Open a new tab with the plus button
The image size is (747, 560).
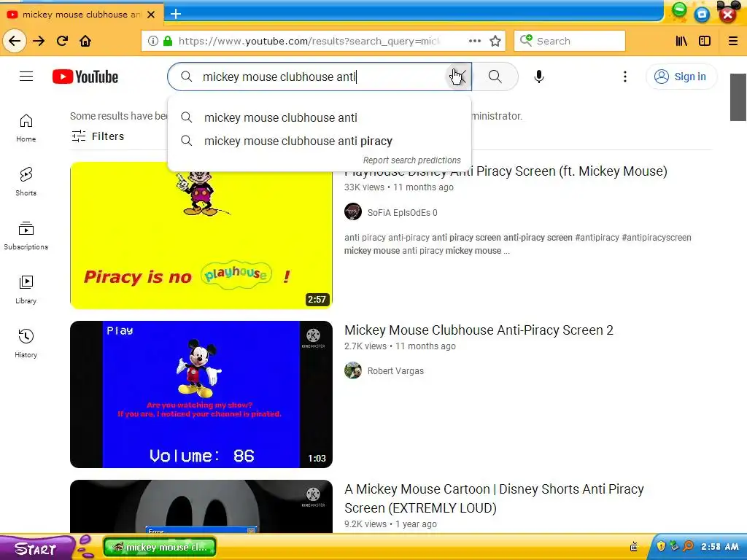click(176, 14)
